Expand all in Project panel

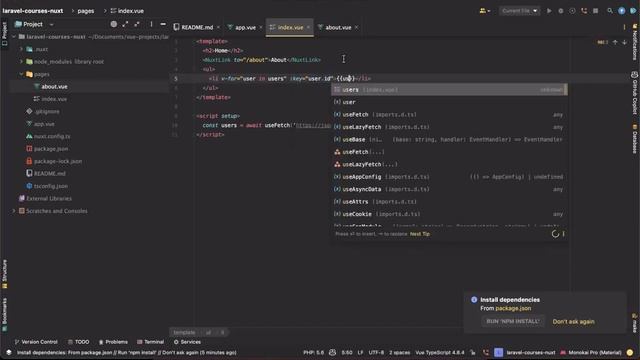click(x=125, y=24)
